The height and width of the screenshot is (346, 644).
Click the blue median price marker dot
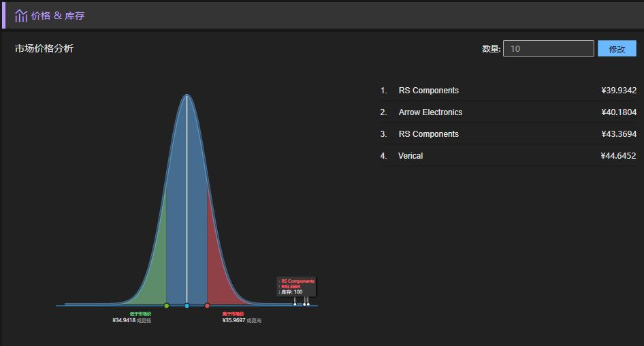(x=187, y=306)
